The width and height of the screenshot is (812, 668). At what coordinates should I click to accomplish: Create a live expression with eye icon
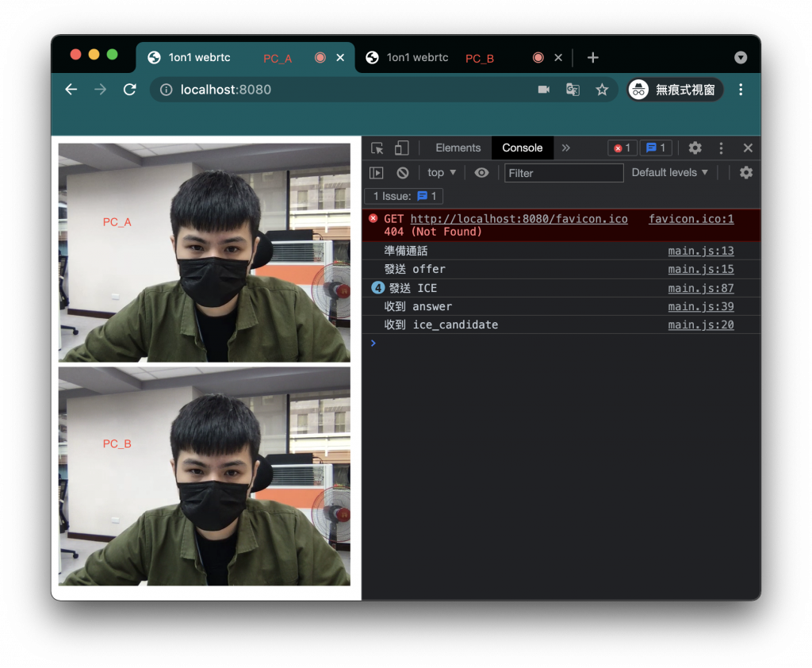(481, 173)
